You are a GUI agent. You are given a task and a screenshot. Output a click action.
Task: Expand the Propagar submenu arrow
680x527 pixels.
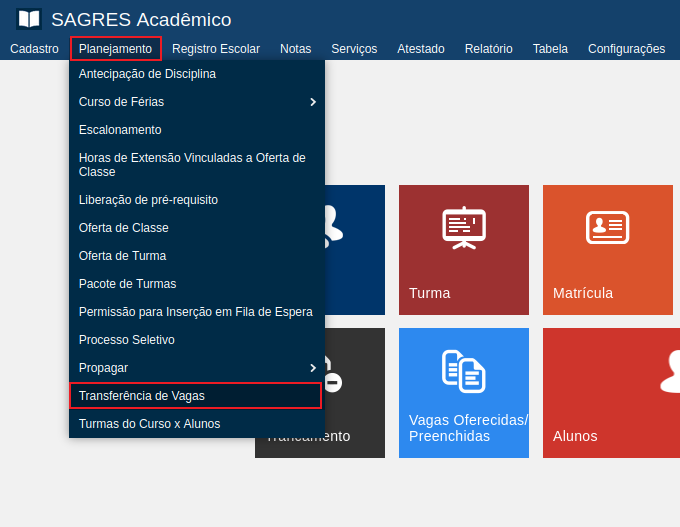click(312, 368)
